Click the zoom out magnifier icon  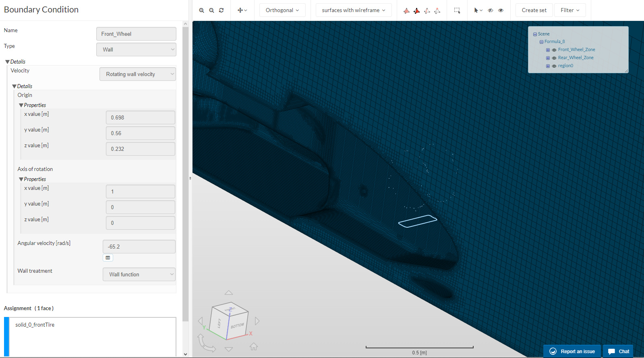coord(211,10)
